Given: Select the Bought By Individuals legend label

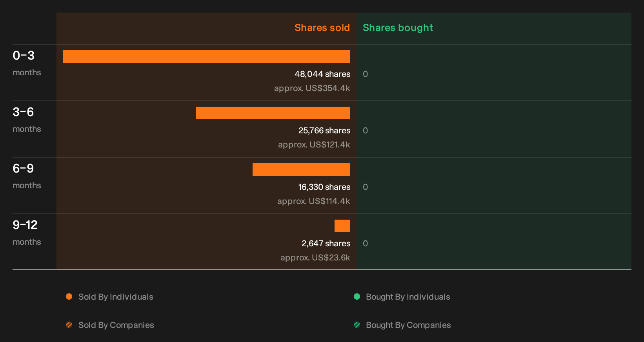Looking at the screenshot, I should pyautogui.click(x=408, y=297).
